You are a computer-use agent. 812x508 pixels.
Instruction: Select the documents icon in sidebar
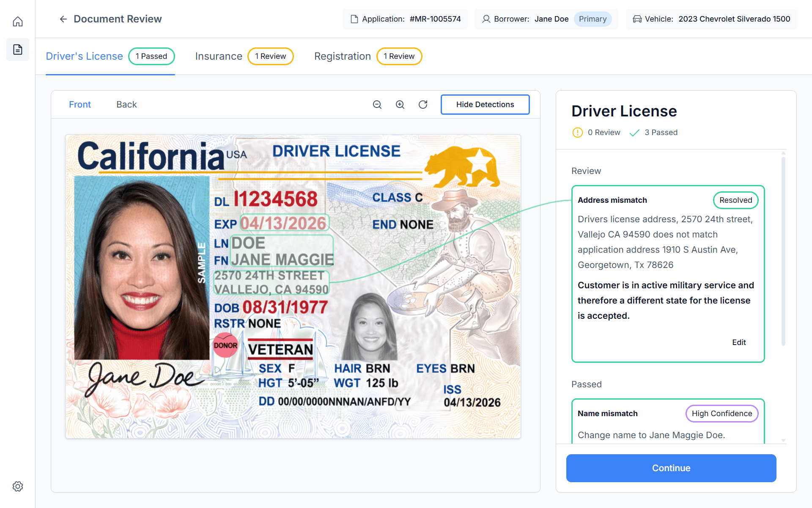(x=18, y=50)
